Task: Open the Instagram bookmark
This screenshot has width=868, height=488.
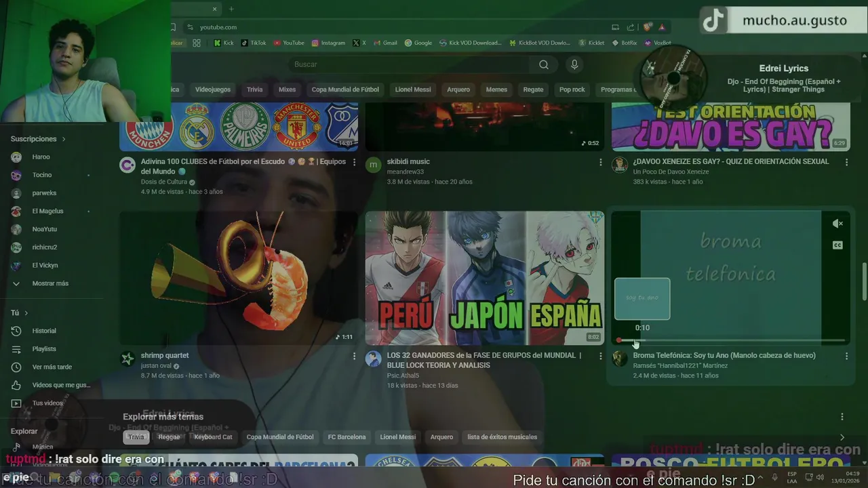Action: point(328,43)
